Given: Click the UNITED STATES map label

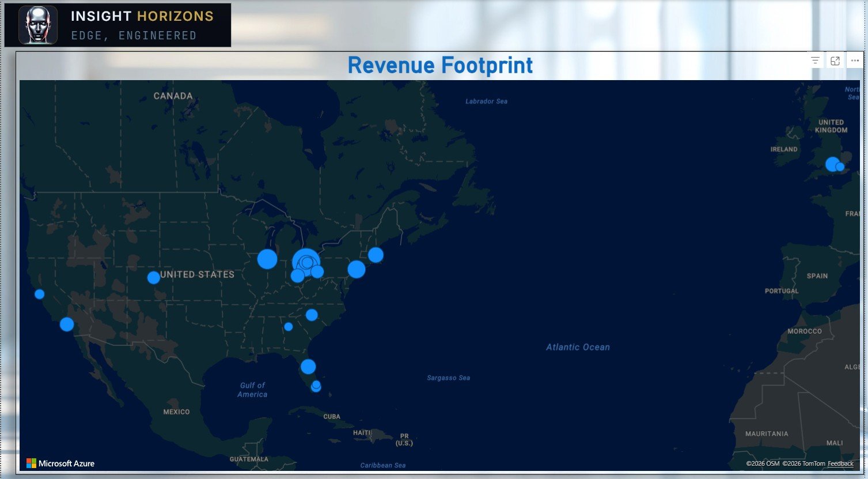Looking at the screenshot, I should pos(198,274).
